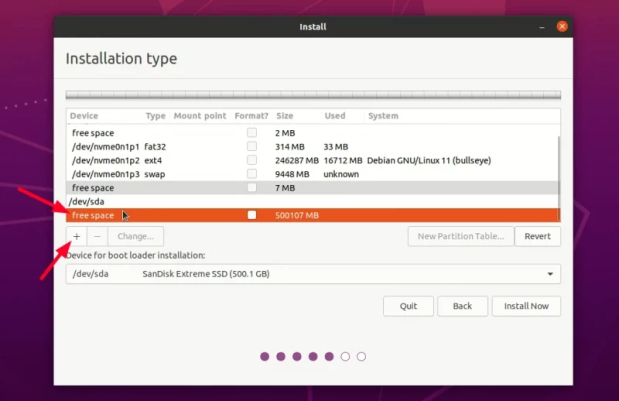619x401 pixels.
Task: Click the Mount point column header
Action: (199, 116)
